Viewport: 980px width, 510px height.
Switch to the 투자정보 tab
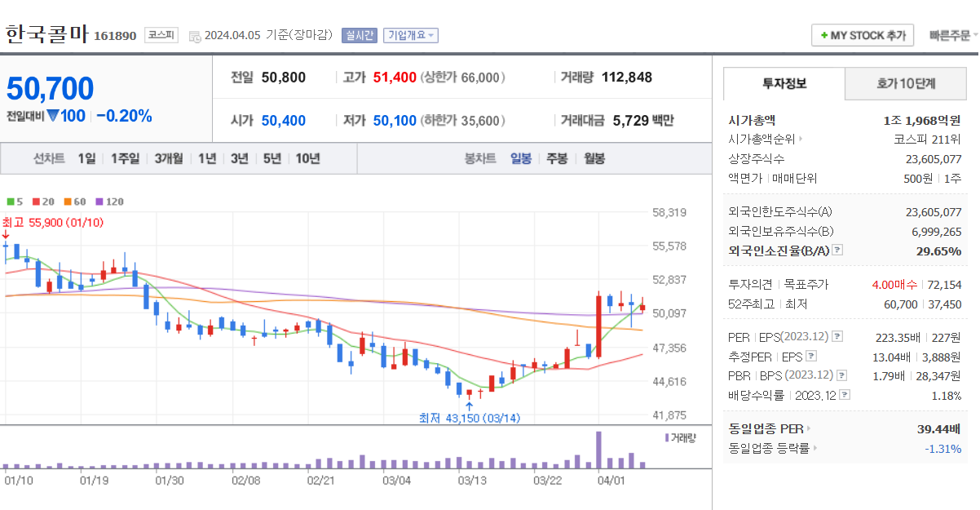[x=784, y=83]
